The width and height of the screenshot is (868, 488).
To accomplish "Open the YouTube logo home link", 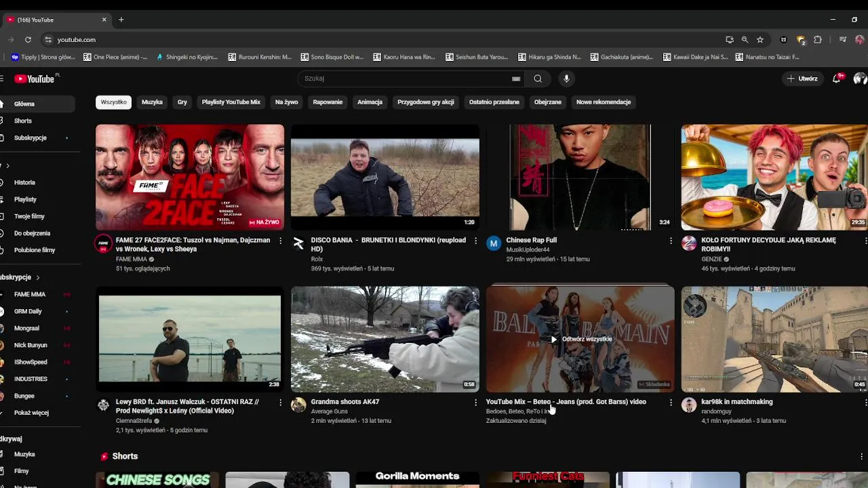I will 34,79.
